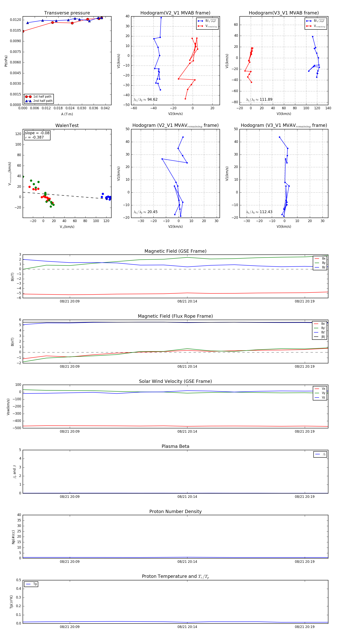Select the '|B|' legend entry

click(x=320, y=337)
